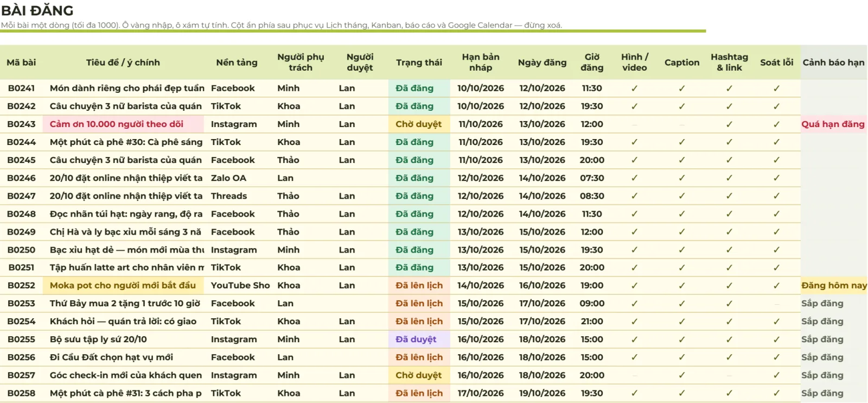Image resolution: width=868 pixels, height=403 pixels.
Task: Click title 'Thứ Bảy mua 2 tặng 1 trước 10 giờ'
Action: coord(125,303)
